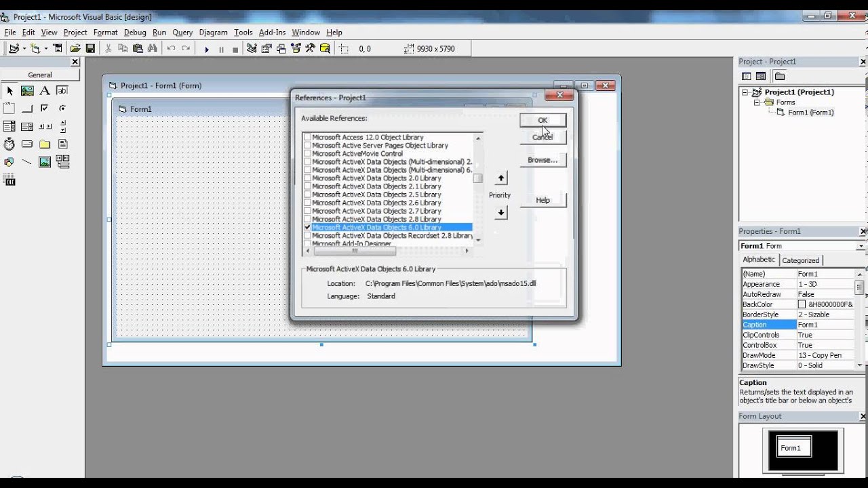Select the Image tool in toolbox
This screenshot has width=868, height=488.
pos(45,162)
